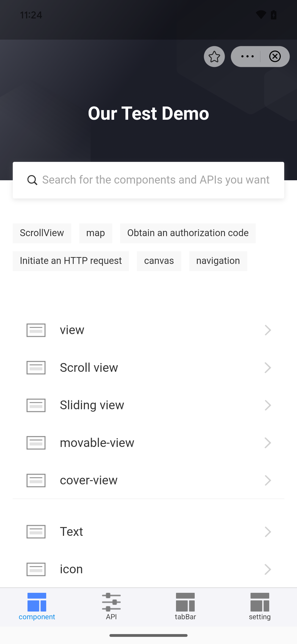Focus the components and APIs search field
The image size is (297, 644).
pyautogui.click(x=156, y=180)
